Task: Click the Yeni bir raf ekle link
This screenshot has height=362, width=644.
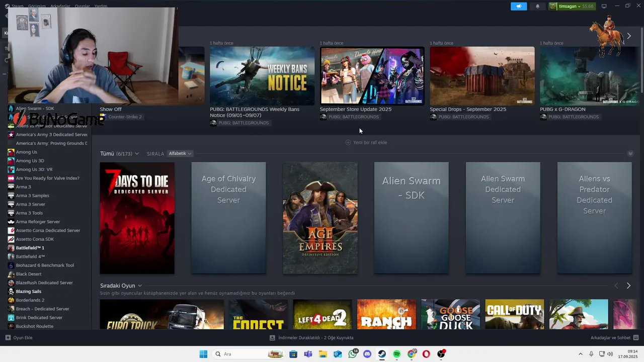Action: click(x=370, y=142)
